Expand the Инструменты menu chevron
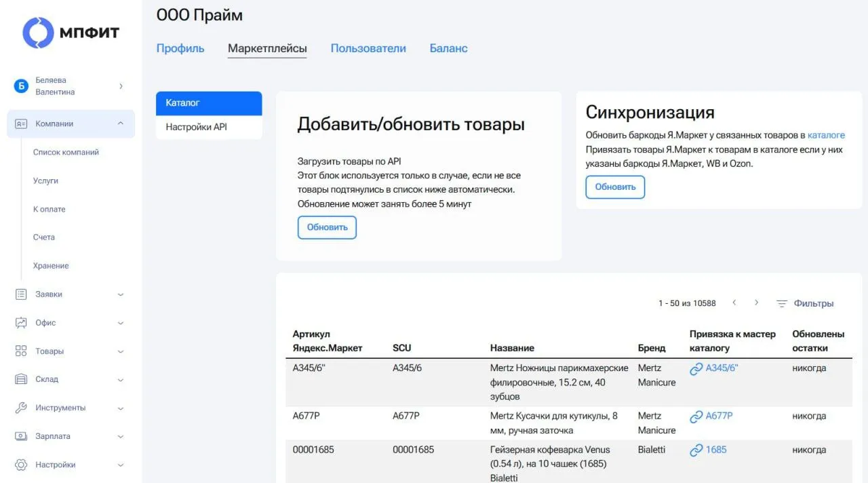868x483 pixels. click(121, 408)
